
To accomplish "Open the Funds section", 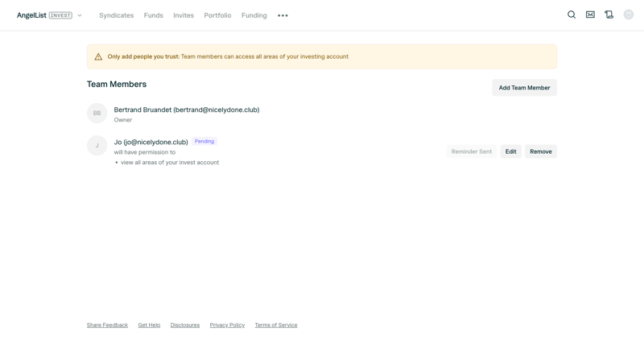I will (153, 15).
